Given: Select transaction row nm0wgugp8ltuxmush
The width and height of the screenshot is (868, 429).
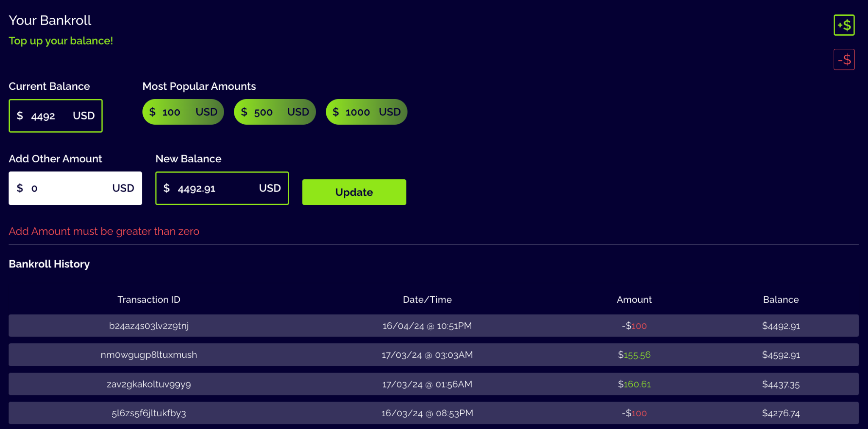Looking at the screenshot, I should point(149,355).
